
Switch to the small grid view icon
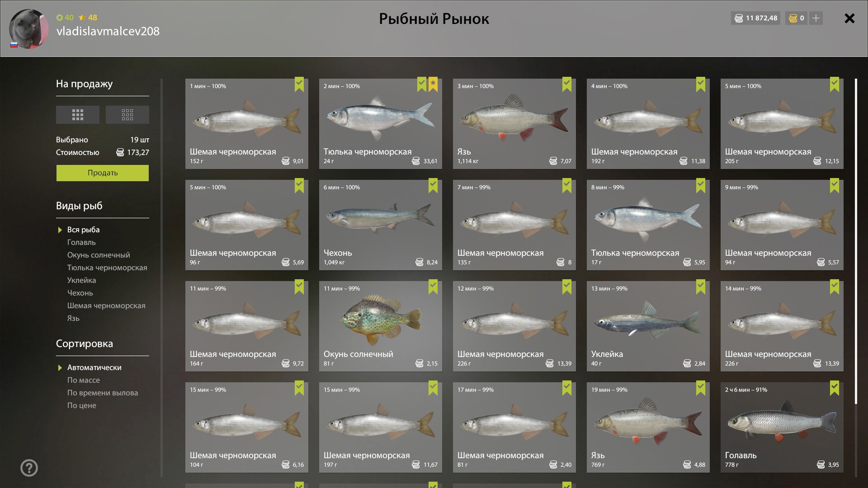click(x=127, y=115)
